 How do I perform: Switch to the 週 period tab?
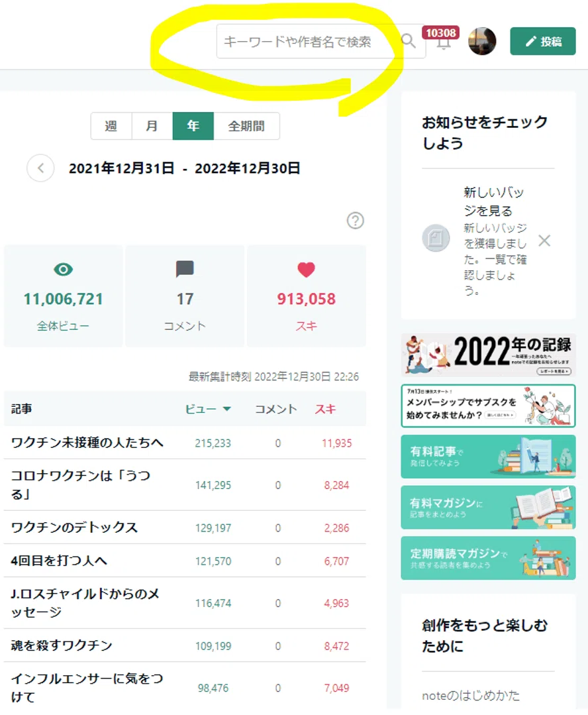point(111,126)
